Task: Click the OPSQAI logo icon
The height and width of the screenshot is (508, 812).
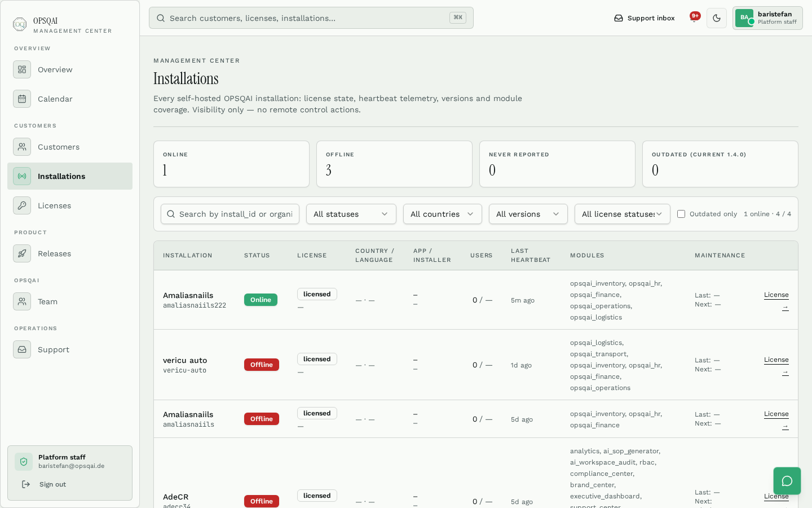Action: (20, 24)
